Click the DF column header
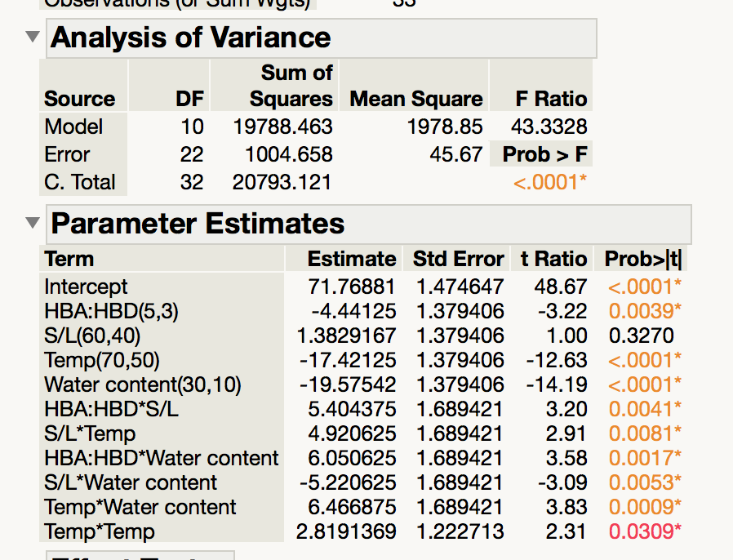733x560 pixels. [190, 99]
